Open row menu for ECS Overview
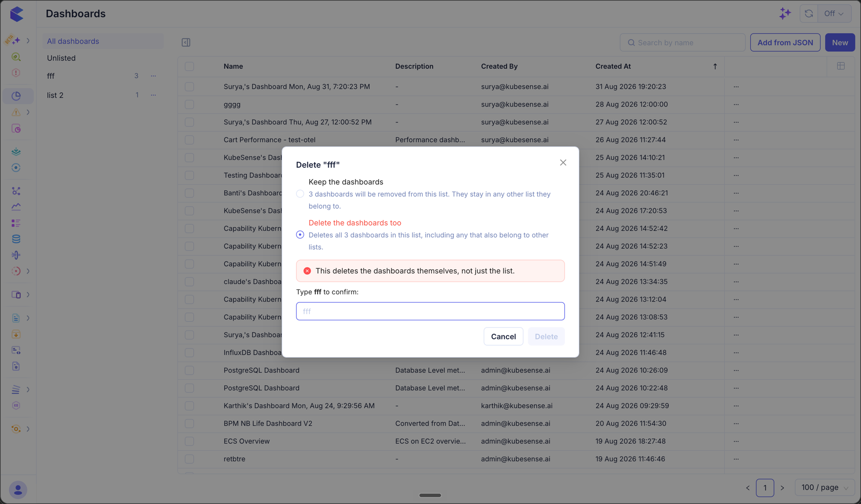Viewport: 861px width, 504px height. pyautogui.click(x=736, y=441)
